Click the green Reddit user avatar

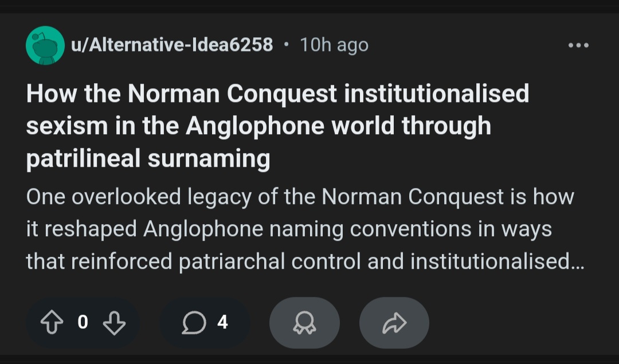(x=45, y=45)
